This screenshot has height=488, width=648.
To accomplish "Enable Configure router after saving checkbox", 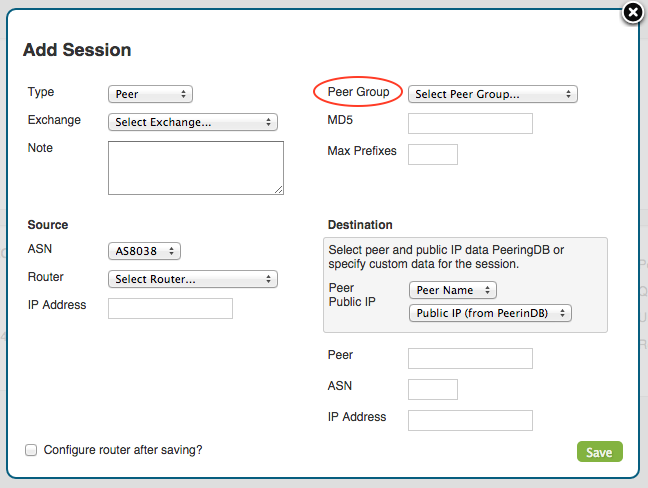I will [x=31, y=450].
